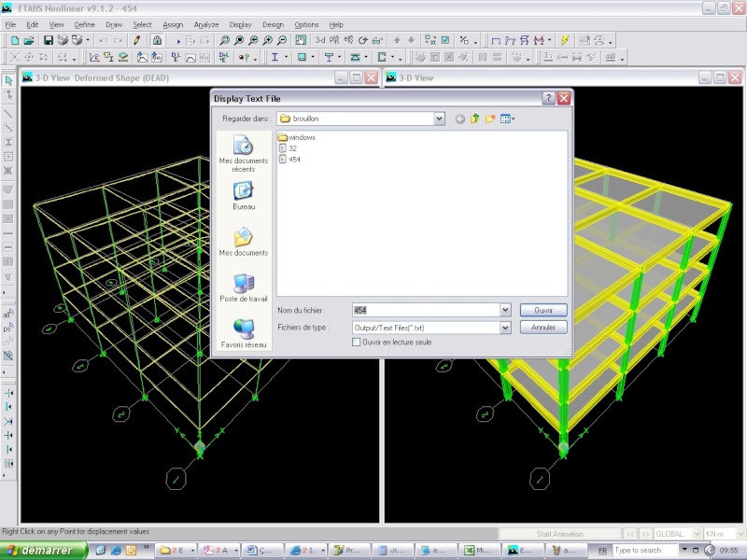Click the lightning bolt toolbar icon

pyautogui.click(x=565, y=41)
